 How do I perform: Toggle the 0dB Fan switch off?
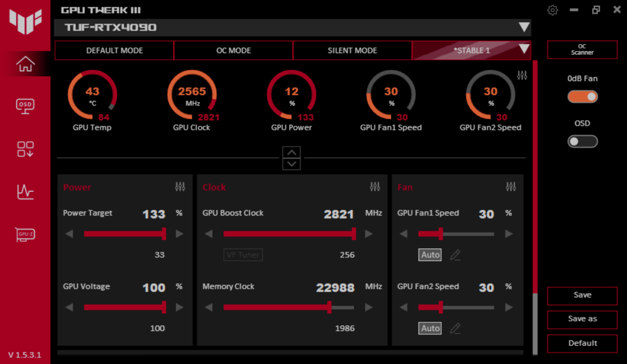coord(582,97)
